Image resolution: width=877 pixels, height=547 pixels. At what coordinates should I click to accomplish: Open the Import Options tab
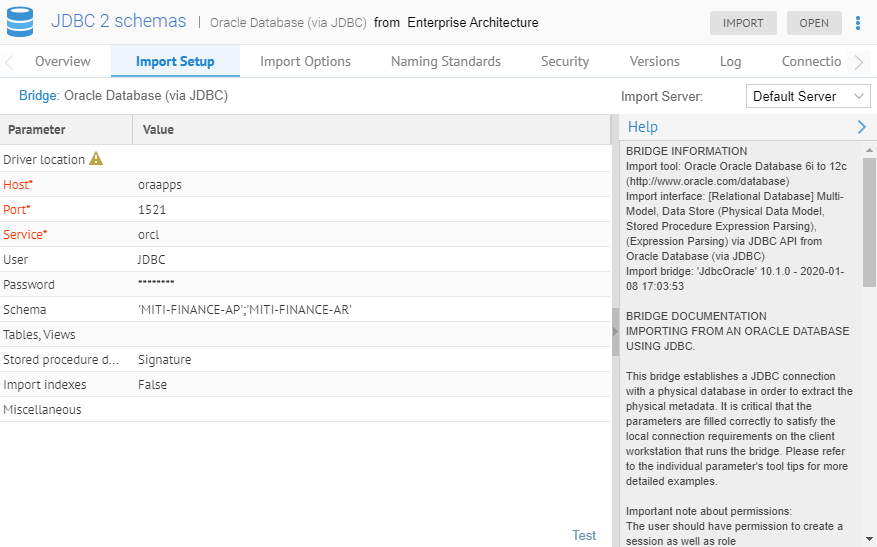click(x=305, y=61)
